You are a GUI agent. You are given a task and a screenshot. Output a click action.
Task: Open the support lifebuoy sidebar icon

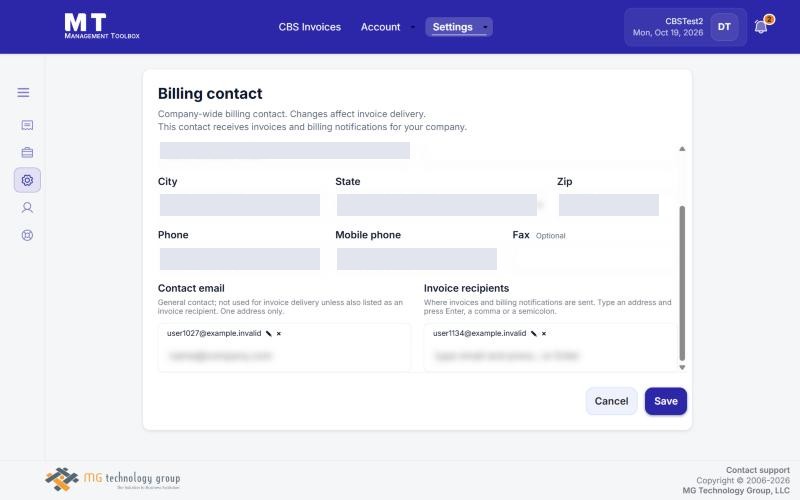click(27, 235)
